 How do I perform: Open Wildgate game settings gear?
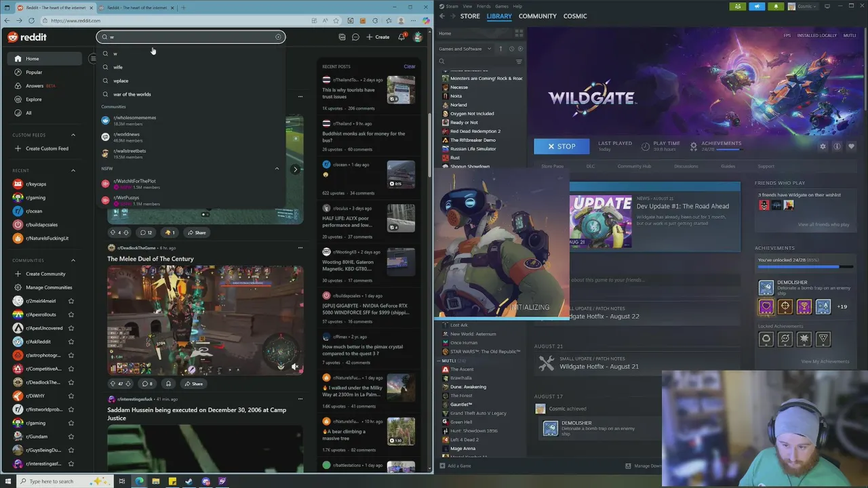(823, 146)
